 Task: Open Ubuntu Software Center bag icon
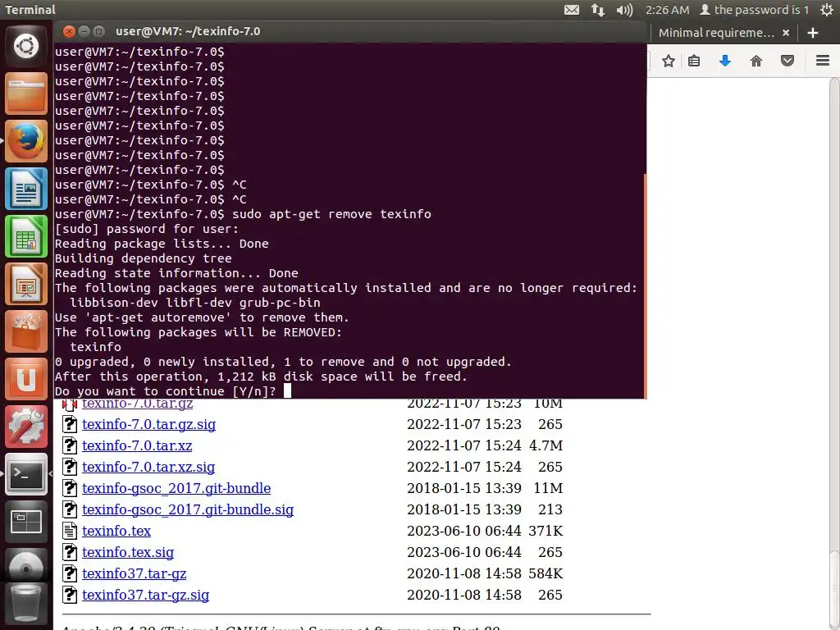pyautogui.click(x=26, y=331)
